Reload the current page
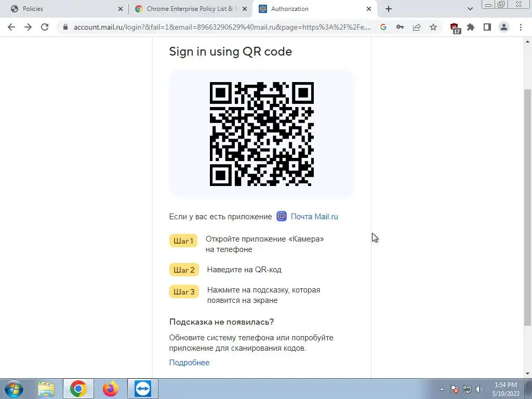Viewport: 532px width, 399px height. (45, 27)
